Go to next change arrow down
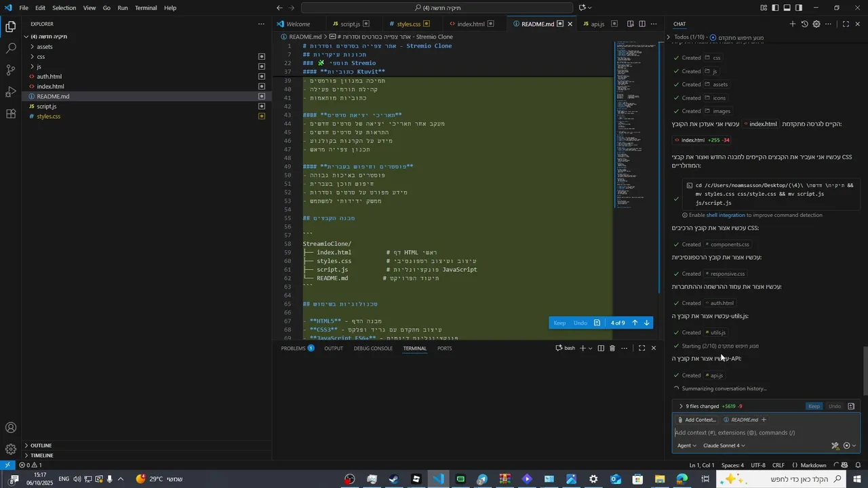 pos(647,323)
